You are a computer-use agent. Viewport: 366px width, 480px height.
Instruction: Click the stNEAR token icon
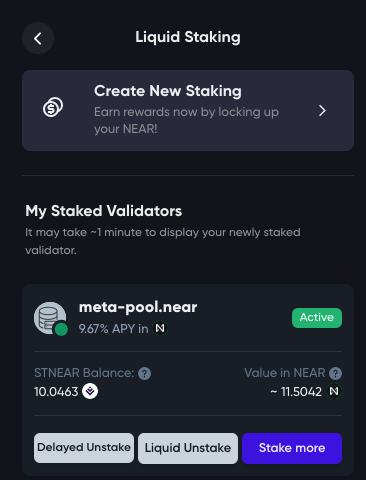click(90, 391)
